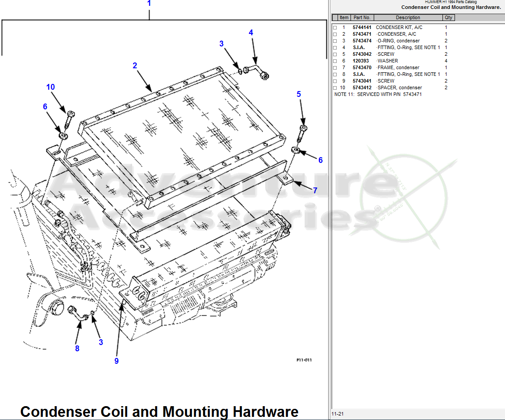Select callout number 2 on condenser
Image resolution: width=505 pixels, height=420 pixels.
point(135,66)
